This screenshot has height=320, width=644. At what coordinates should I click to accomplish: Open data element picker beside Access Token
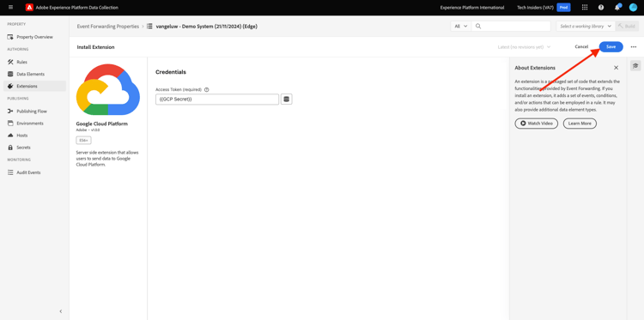[x=286, y=100]
